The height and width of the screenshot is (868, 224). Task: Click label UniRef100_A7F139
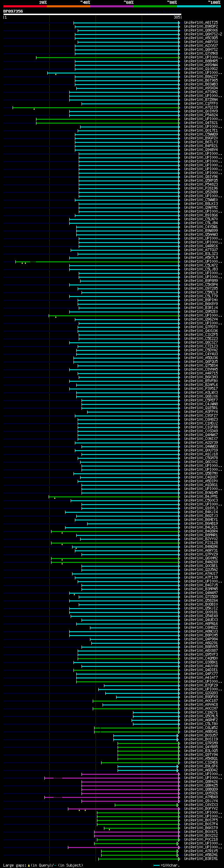201,577
